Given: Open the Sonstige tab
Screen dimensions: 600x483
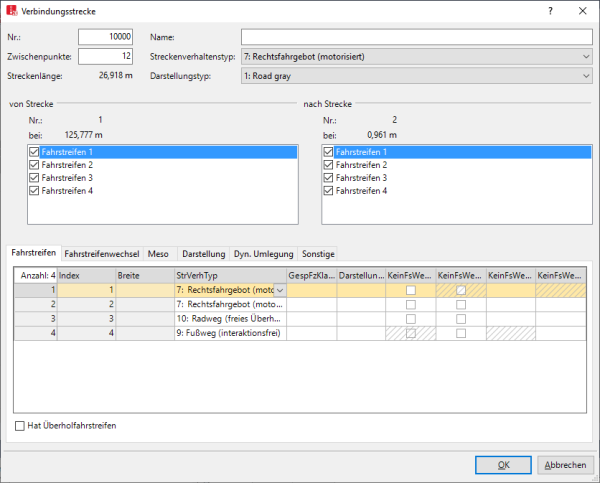Looking at the screenshot, I should pyautogui.click(x=317, y=254).
